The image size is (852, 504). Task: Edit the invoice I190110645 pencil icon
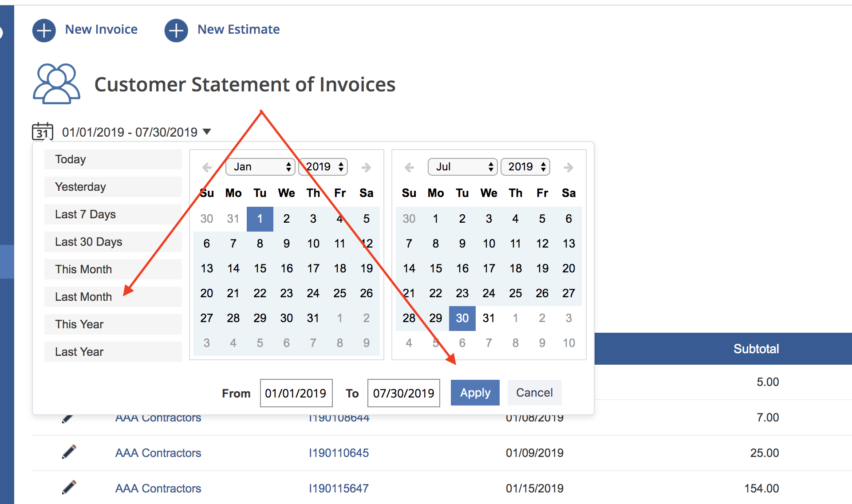(x=69, y=452)
